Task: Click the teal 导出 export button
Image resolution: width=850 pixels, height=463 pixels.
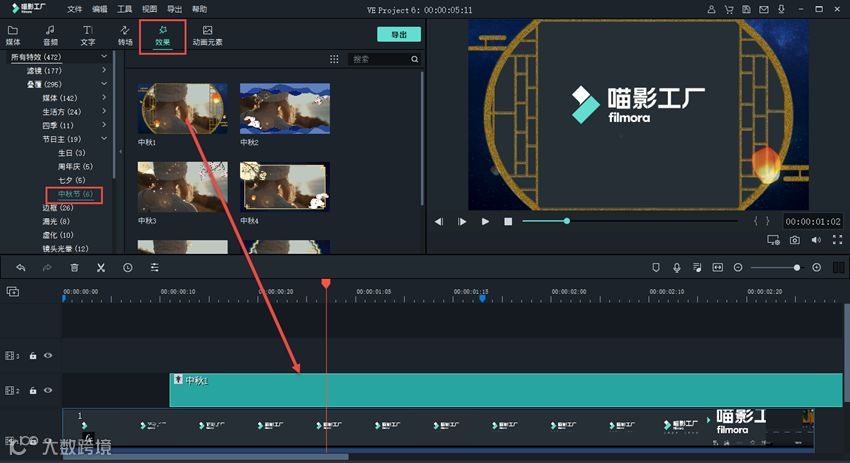Action: 399,34
